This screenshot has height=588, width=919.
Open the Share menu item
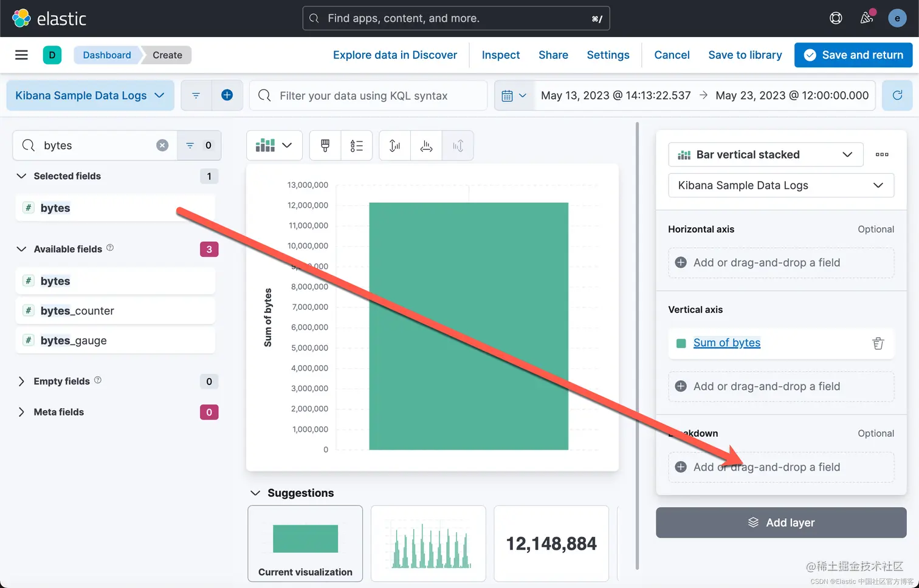coord(553,55)
